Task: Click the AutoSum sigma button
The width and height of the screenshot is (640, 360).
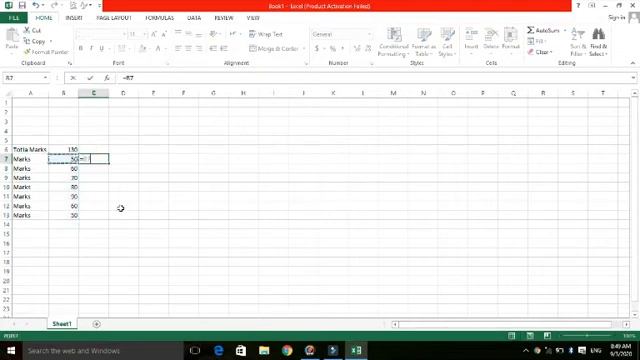Action: (543, 30)
